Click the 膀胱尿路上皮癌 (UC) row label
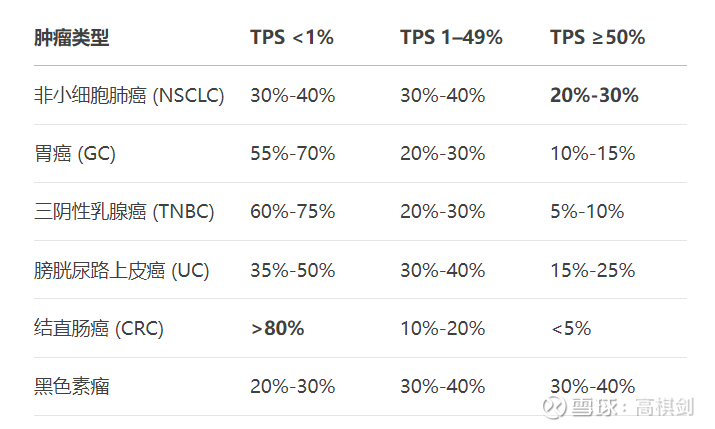 tap(122, 270)
